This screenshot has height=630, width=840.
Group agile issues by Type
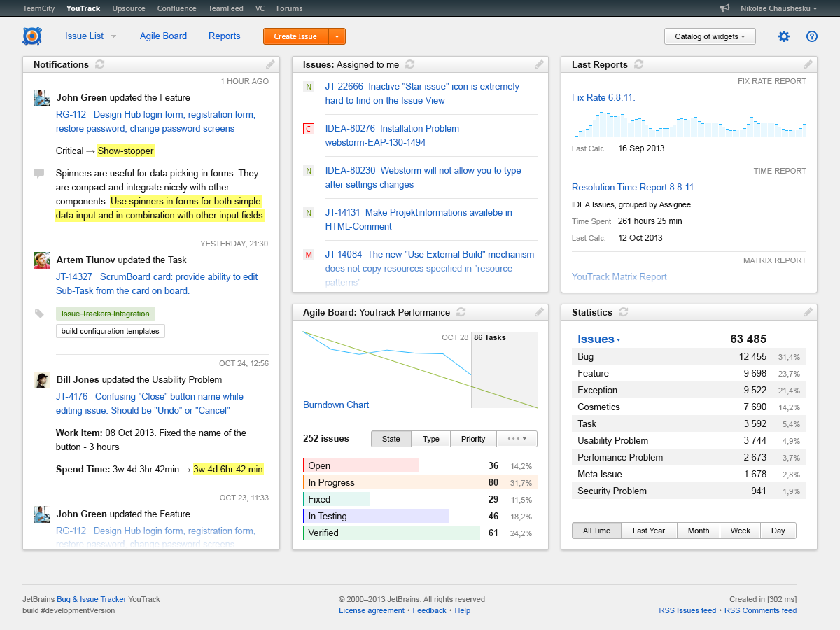coord(431,439)
